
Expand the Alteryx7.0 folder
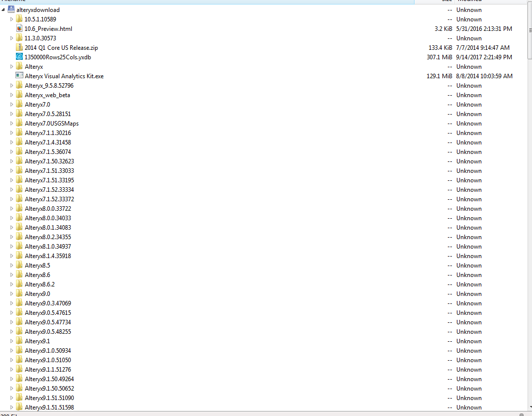pyautogui.click(x=11, y=105)
